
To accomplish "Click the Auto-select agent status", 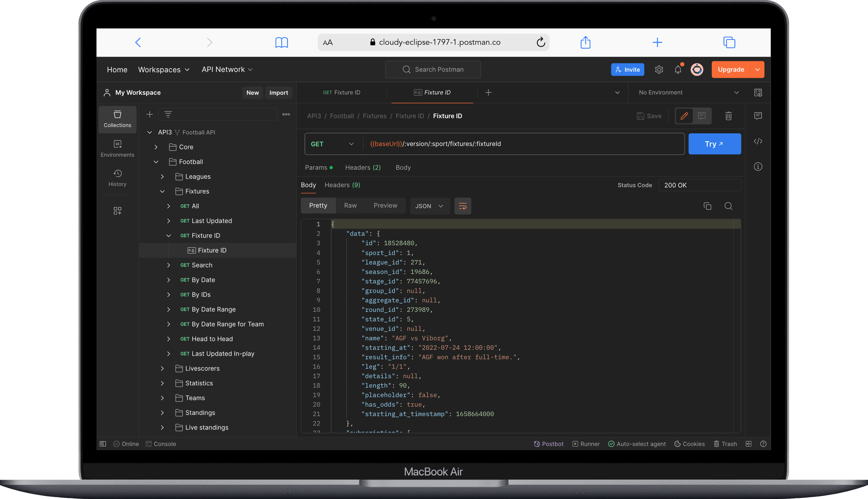I will tap(637, 444).
